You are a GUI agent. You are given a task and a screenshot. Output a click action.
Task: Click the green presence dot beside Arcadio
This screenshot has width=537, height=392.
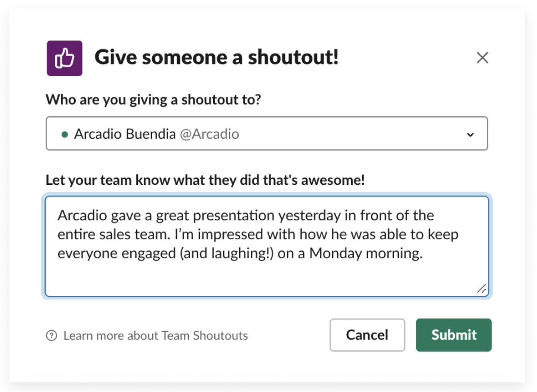(64, 135)
